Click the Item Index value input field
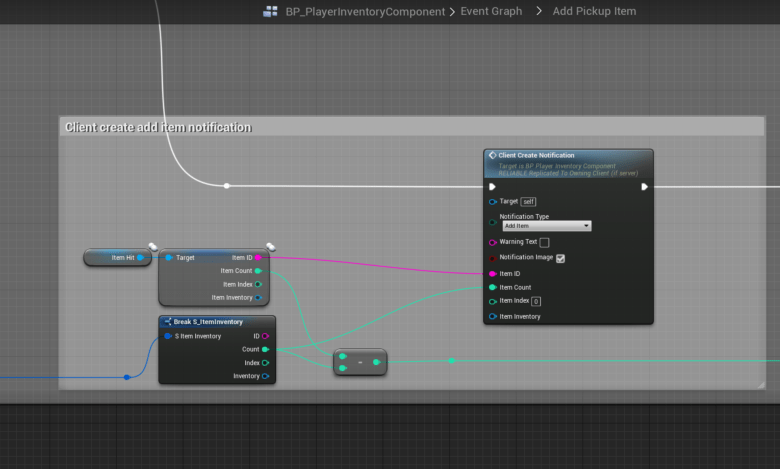 pos(536,301)
